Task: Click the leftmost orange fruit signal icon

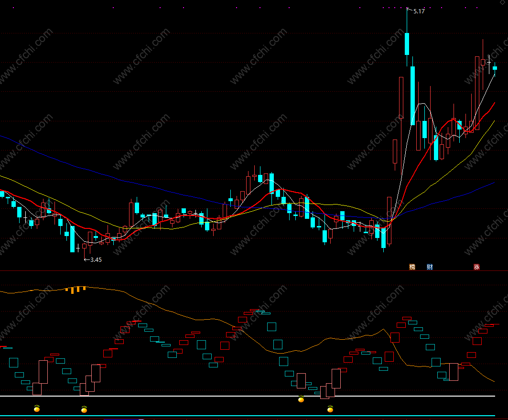Action: coord(37,408)
